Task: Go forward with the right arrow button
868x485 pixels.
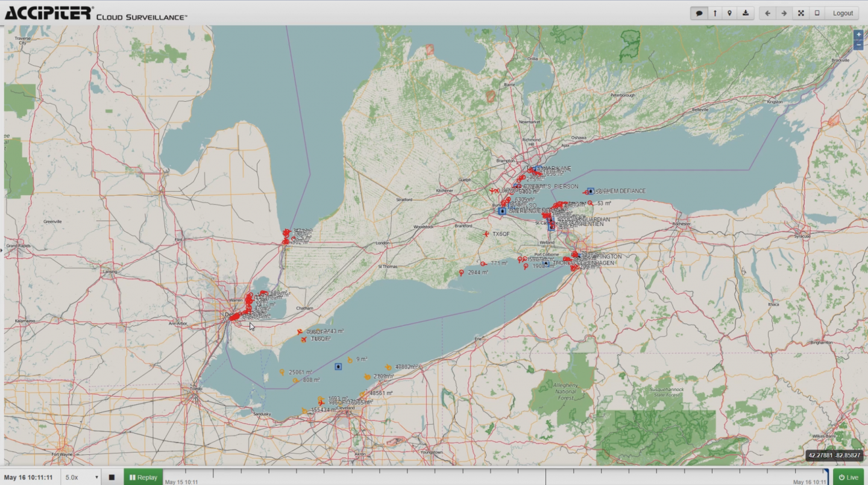Action: coord(784,13)
